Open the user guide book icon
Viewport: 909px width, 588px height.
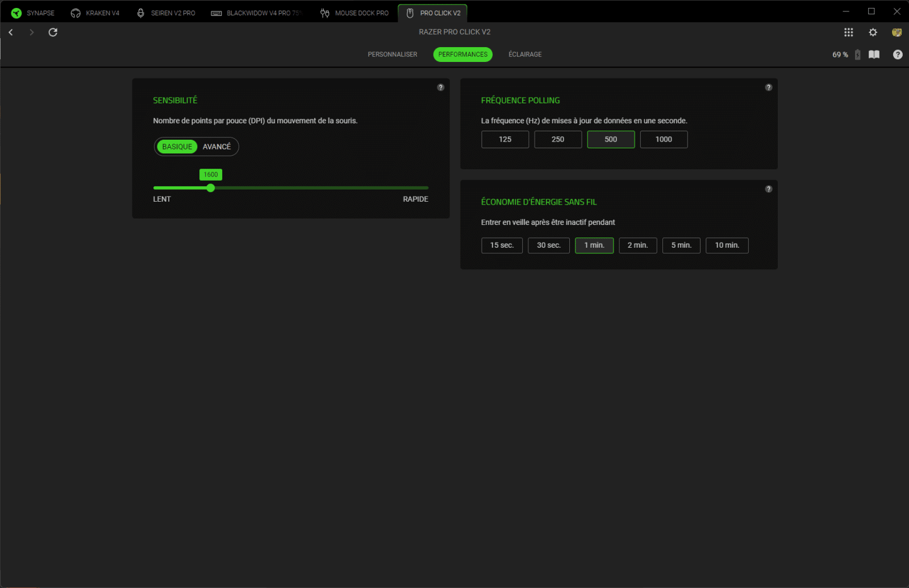874,55
